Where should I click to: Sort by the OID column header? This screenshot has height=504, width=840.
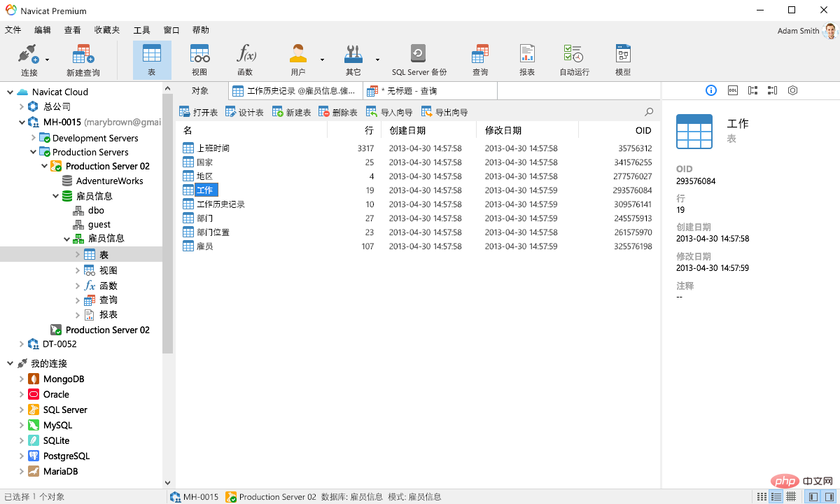(x=618, y=130)
